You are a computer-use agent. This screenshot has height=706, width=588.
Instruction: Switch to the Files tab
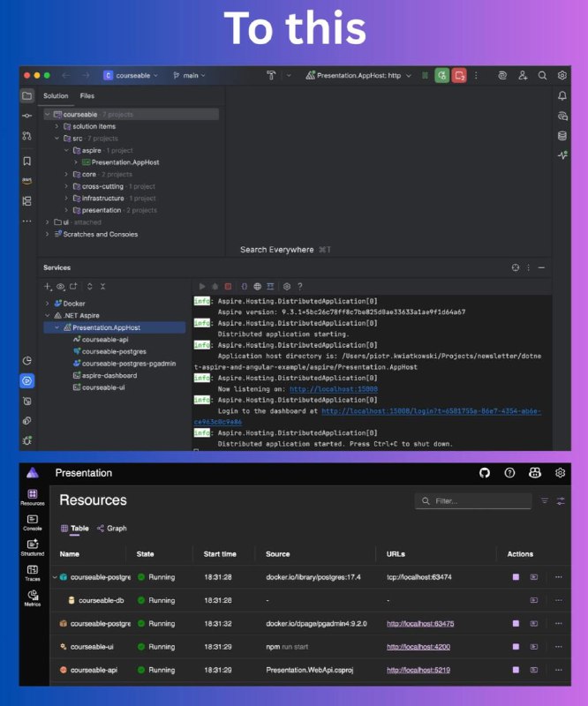click(x=87, y=96)
